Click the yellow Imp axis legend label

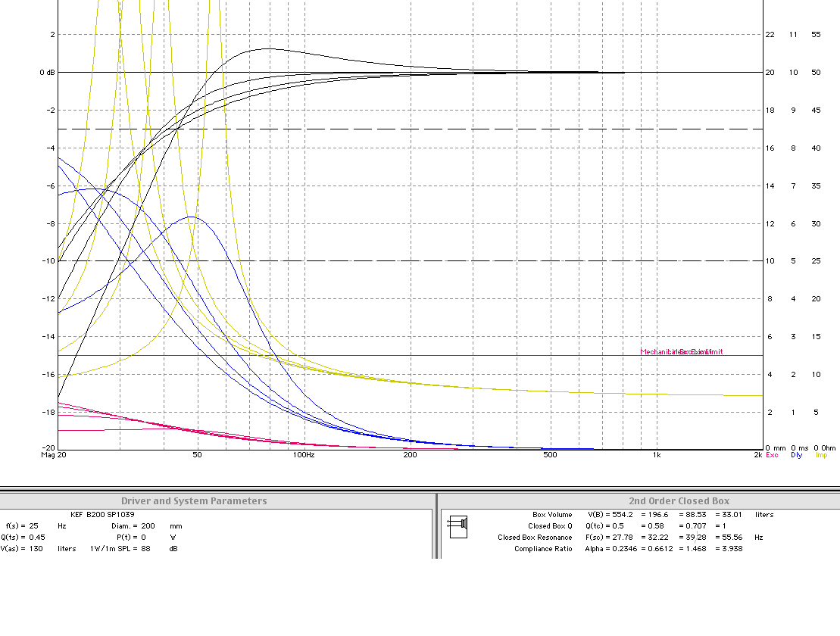point(821,454)
